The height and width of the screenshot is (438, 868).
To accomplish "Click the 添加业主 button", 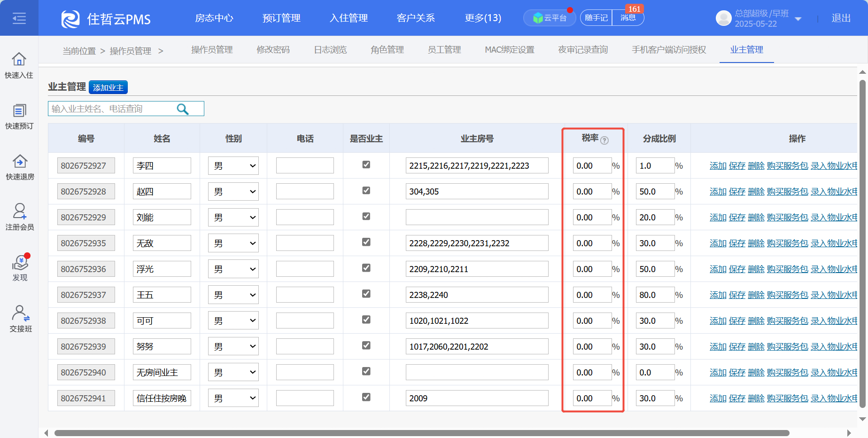I will (x=108, y=87).
